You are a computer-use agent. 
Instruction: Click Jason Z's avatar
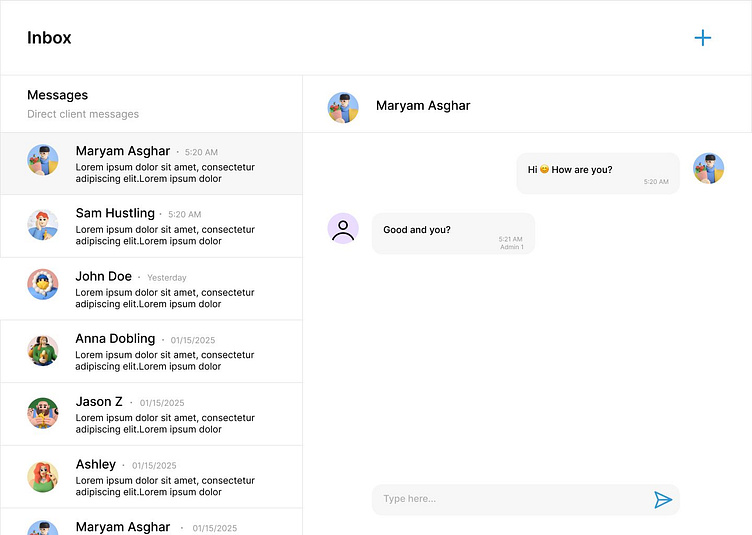[43, 413]
